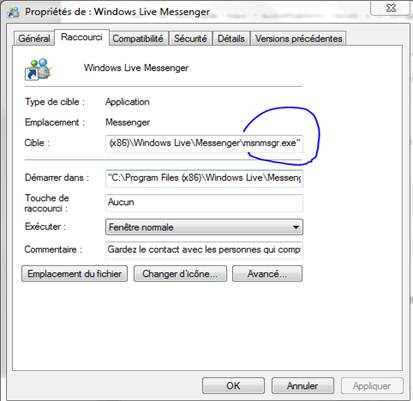Click into the Cible target field
Screen dimensions: 413x401
pos(204,143)
